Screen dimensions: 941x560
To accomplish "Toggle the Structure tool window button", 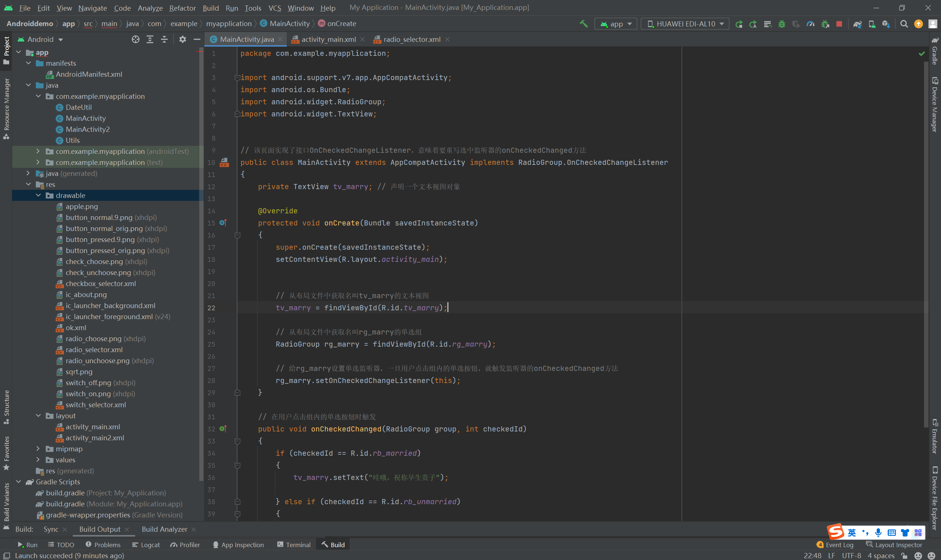I will point(6,406).
